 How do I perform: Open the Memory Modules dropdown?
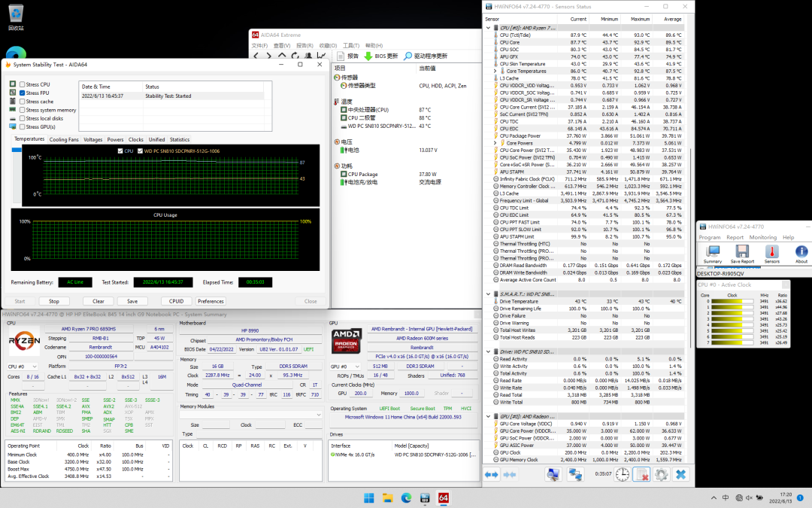[250, 414]
